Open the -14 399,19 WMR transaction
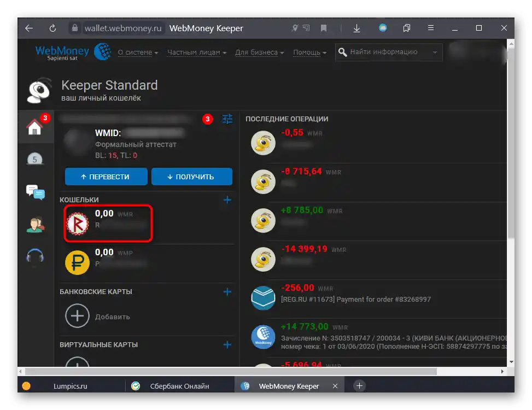This screenshot has height=410, width=532. (377, 260)
